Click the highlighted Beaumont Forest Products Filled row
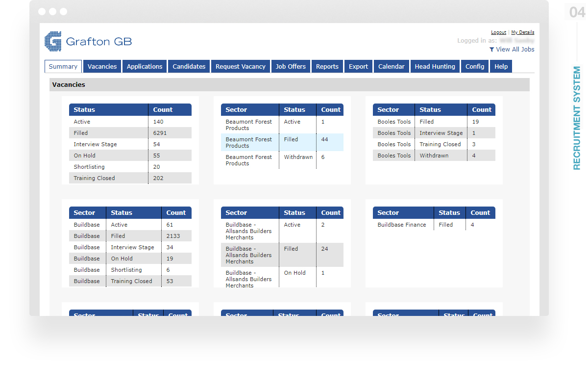 (x=282, y=142)
